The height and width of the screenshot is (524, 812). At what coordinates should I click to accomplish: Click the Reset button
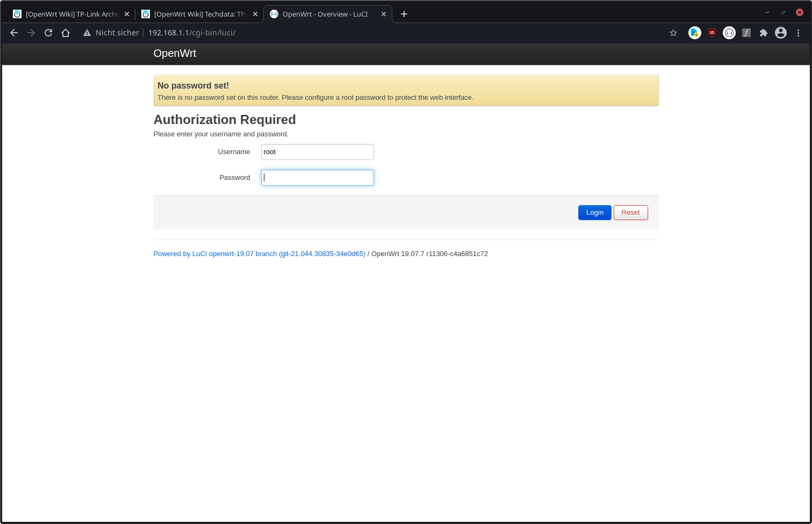click(x=631, y=213)
